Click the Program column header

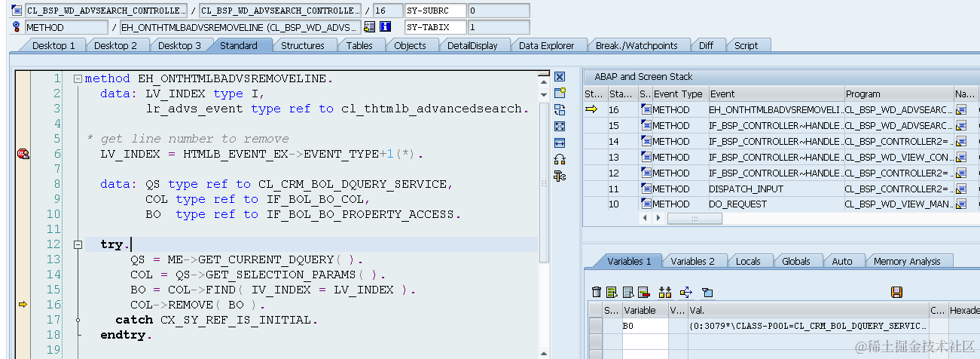click(899, 94)
